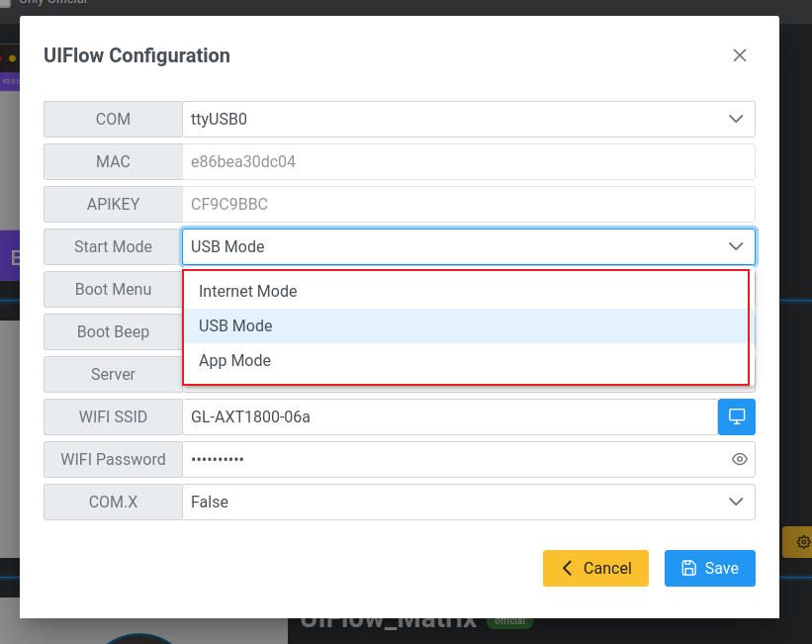Click the Boot Menu label
Image resolution: width=812 pixels, height=644 pixels.
tap(113, 289)
